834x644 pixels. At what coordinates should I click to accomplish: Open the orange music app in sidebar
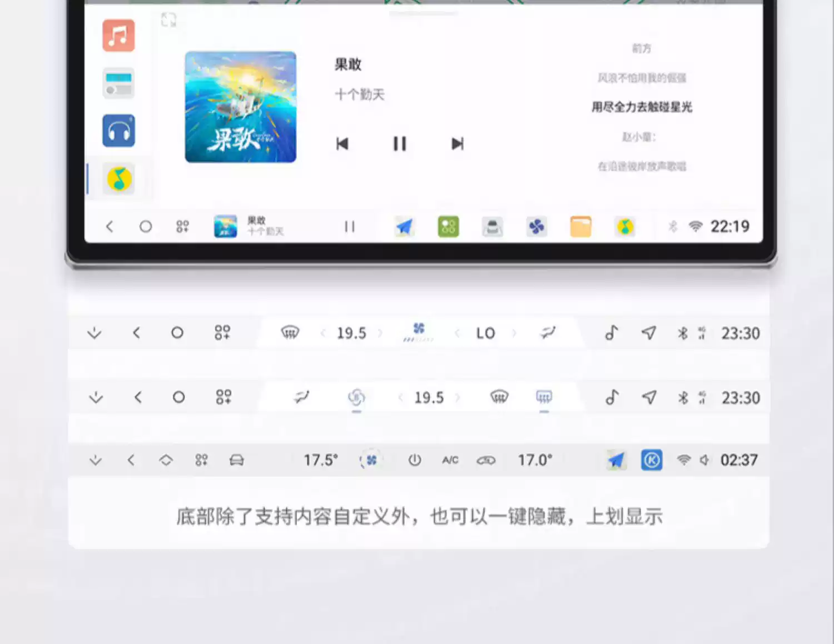click(118, 36)
